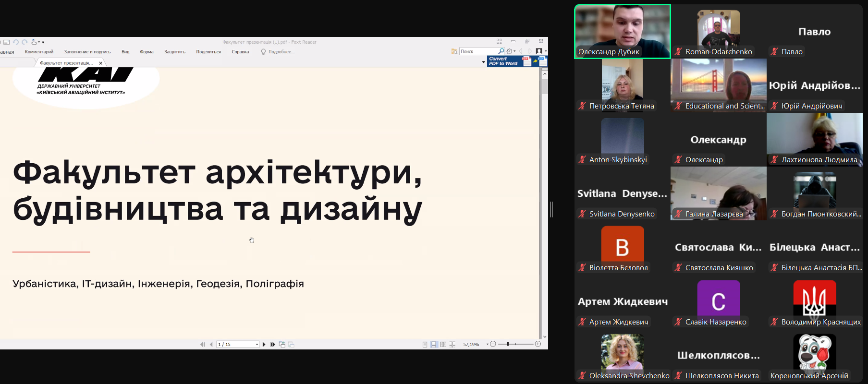Click the zoom out minus icon

tap(493, 344)
